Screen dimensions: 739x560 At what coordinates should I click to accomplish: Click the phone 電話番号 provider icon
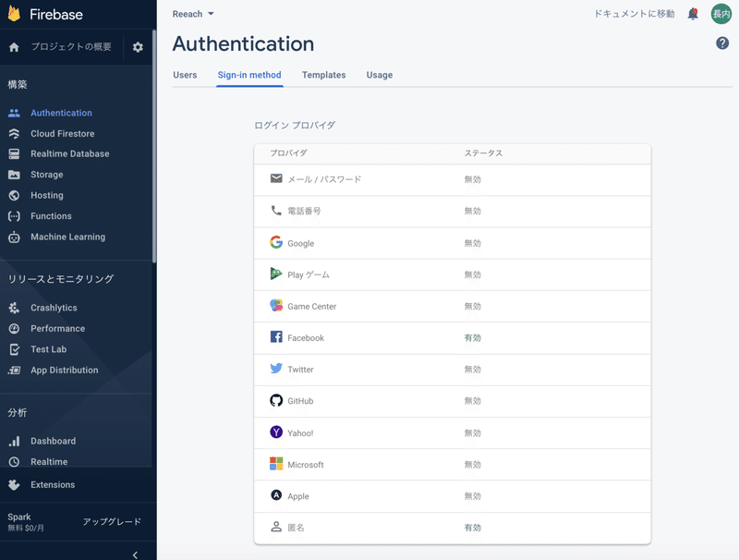coord(276,211)
